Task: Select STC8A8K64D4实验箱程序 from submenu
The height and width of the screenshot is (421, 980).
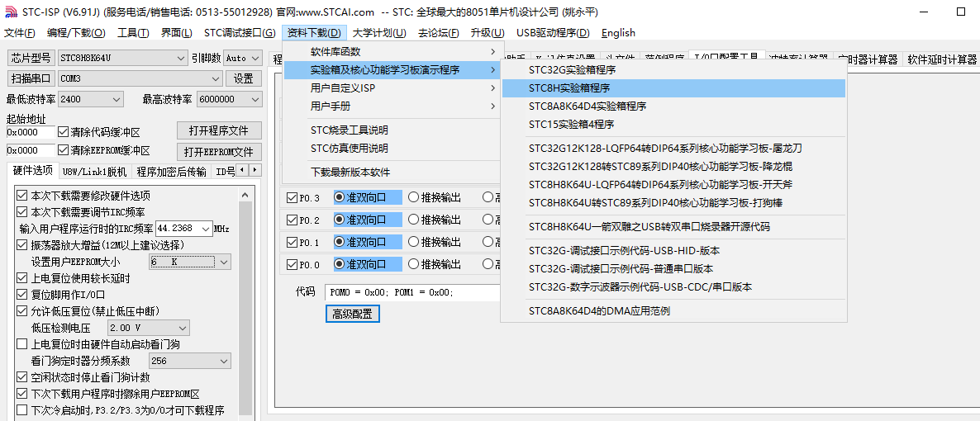Action: coord(673,106)
